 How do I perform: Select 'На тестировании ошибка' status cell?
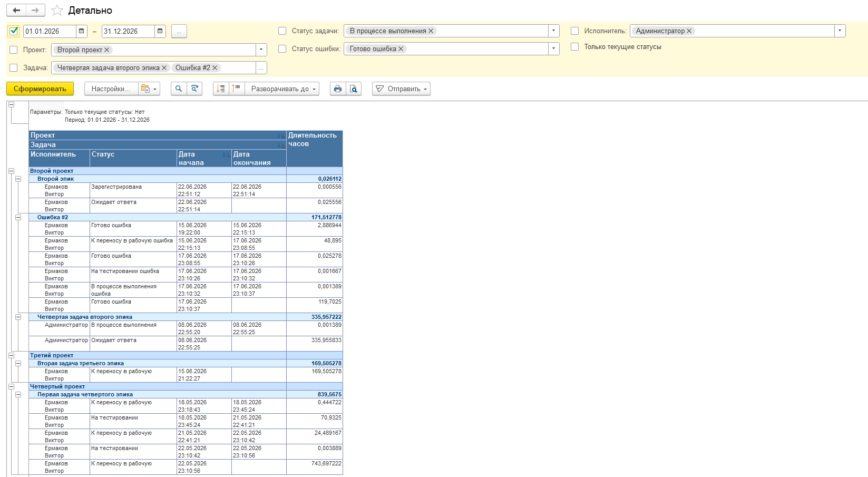point(133,275)
